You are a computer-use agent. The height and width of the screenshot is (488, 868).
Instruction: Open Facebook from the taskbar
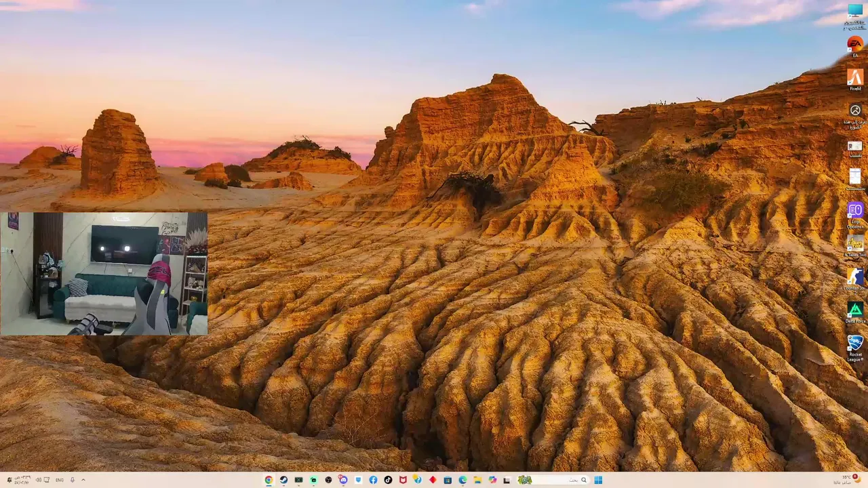tap(373, 480)
